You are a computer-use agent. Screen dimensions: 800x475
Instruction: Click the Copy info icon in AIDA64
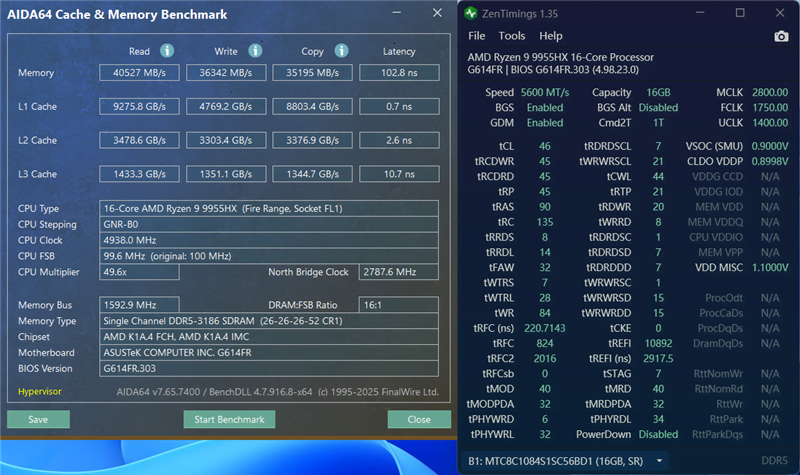[x=341, y=51]
